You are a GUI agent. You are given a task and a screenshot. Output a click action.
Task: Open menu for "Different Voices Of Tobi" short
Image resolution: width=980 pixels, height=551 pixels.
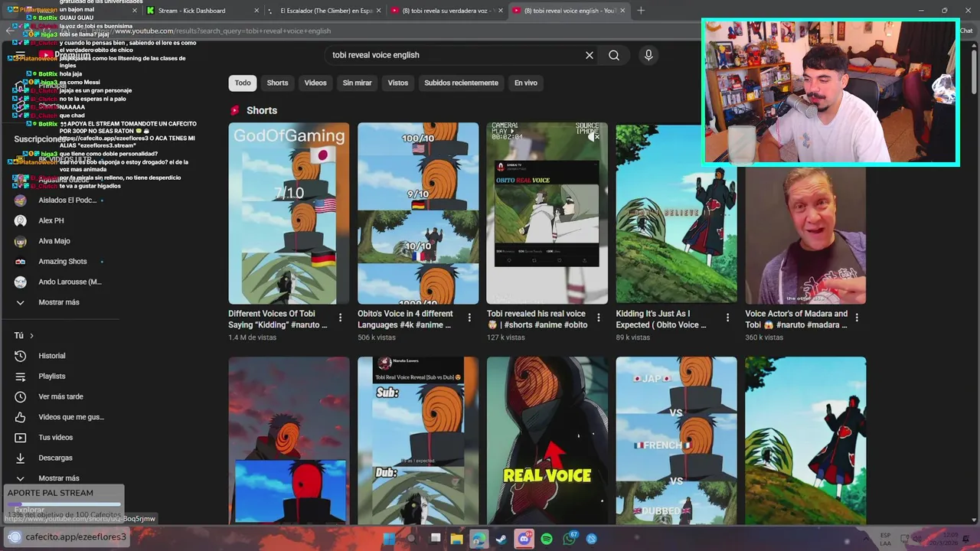point(340,317)
